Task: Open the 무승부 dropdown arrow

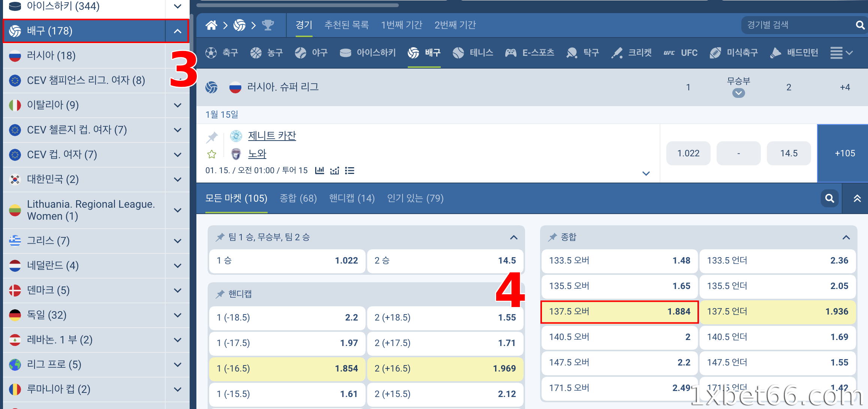Action: click(x=738, y=93)
